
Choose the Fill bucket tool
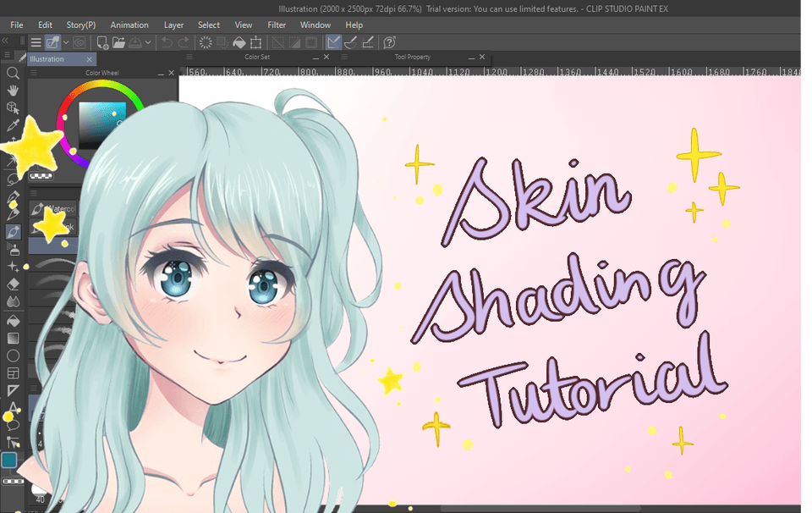tap(13, 321)
